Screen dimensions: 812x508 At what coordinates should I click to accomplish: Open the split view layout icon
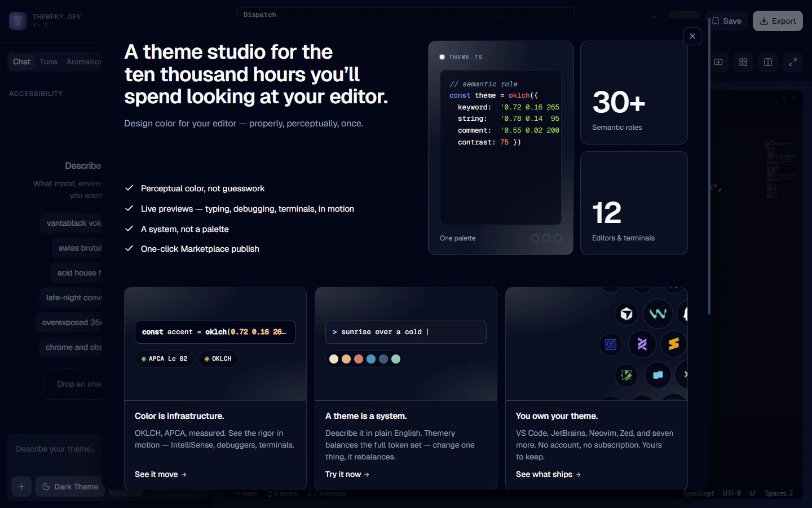tap(767, 62)
